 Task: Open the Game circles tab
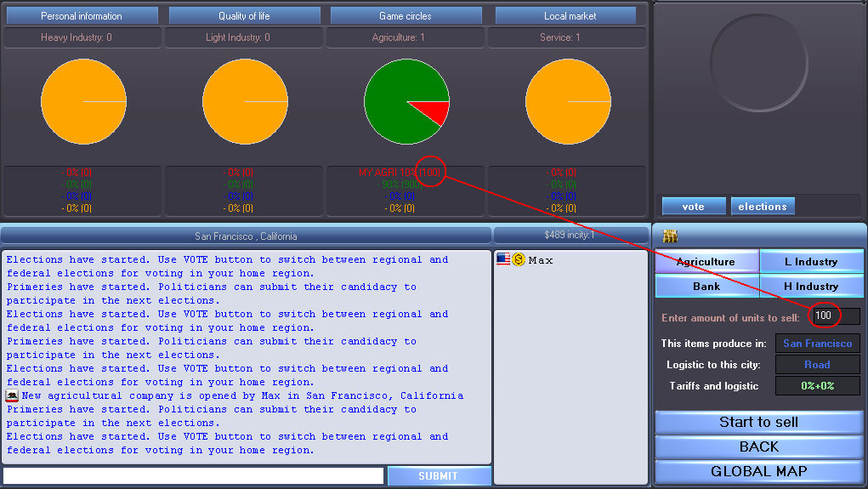click(406, 16)
